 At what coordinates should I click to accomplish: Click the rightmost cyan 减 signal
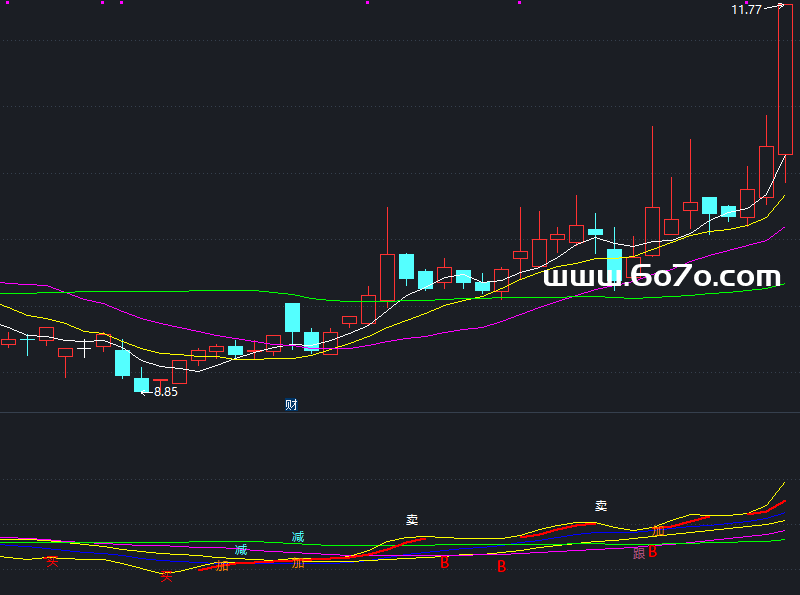click(297, 537)
